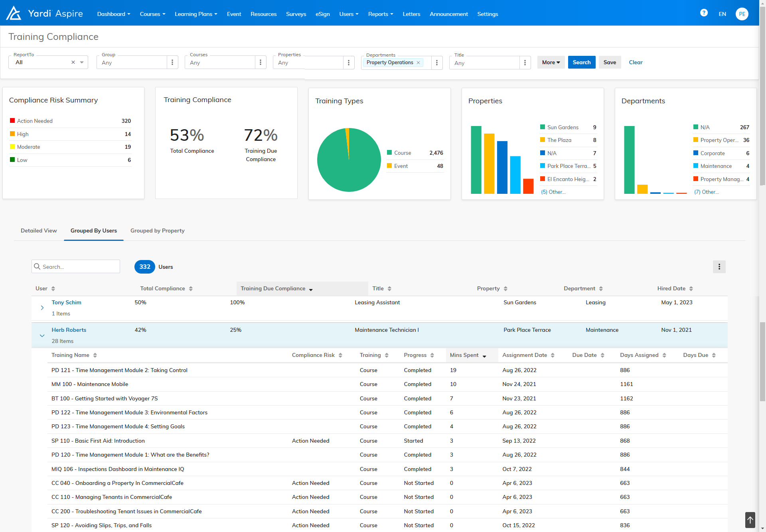Click the Search button
Viewport: 766px width, 532px height.
click(x=581, y=62)
